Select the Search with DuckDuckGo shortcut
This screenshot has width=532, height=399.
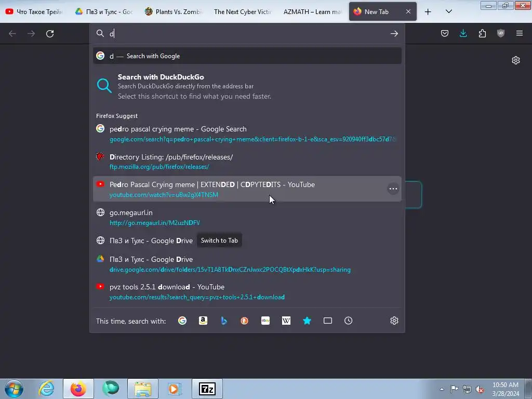tap(247, 87)
